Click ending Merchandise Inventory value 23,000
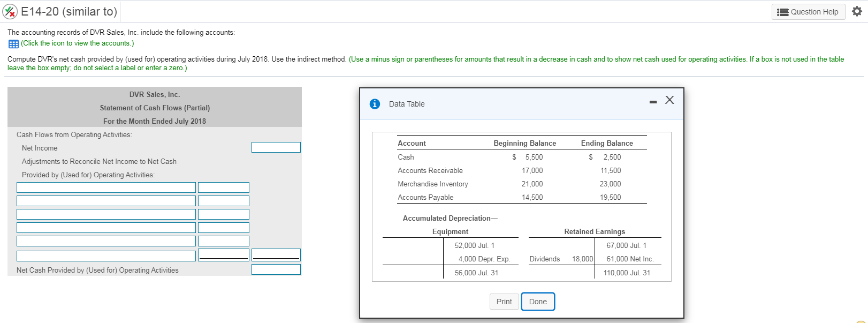Image resolution: width=868 pixels, height=323 pixels. [x=610, y=184]
